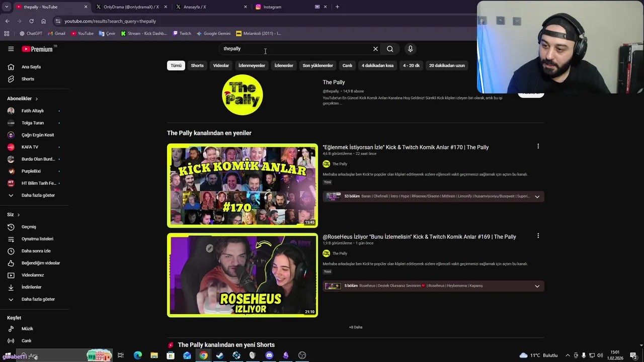Open Steam from the taskbar

[x=220, y=355]
